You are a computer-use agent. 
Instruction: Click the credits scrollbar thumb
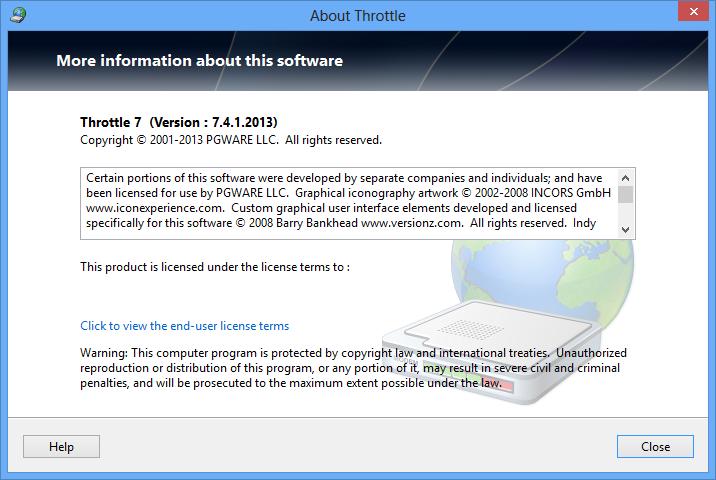(x=626, y=194)
